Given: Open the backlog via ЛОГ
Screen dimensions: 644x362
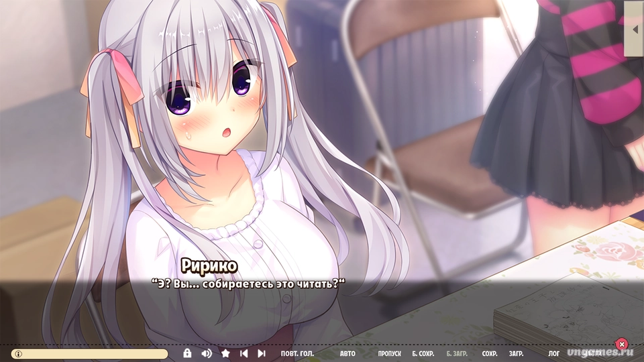Looking at the screenshot, I should point(553,353).
